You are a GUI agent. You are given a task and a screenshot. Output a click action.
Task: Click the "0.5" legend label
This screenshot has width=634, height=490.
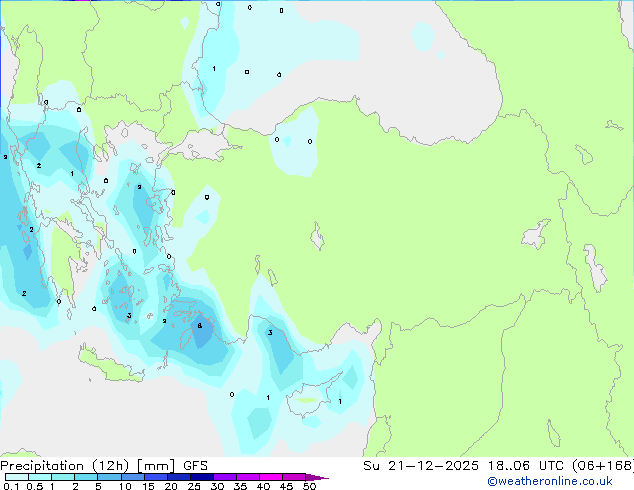[35, 486]
